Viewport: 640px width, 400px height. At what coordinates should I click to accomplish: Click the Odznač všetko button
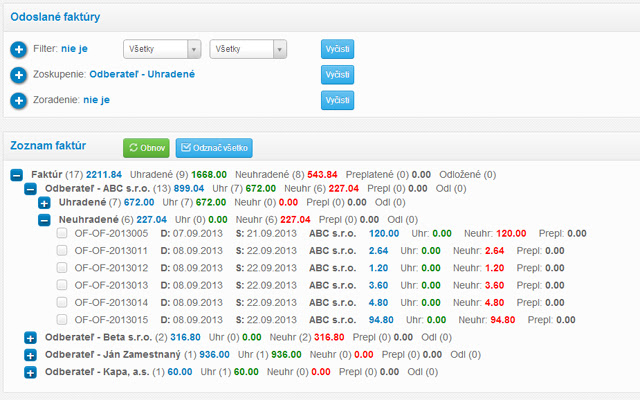click(214, 148)
